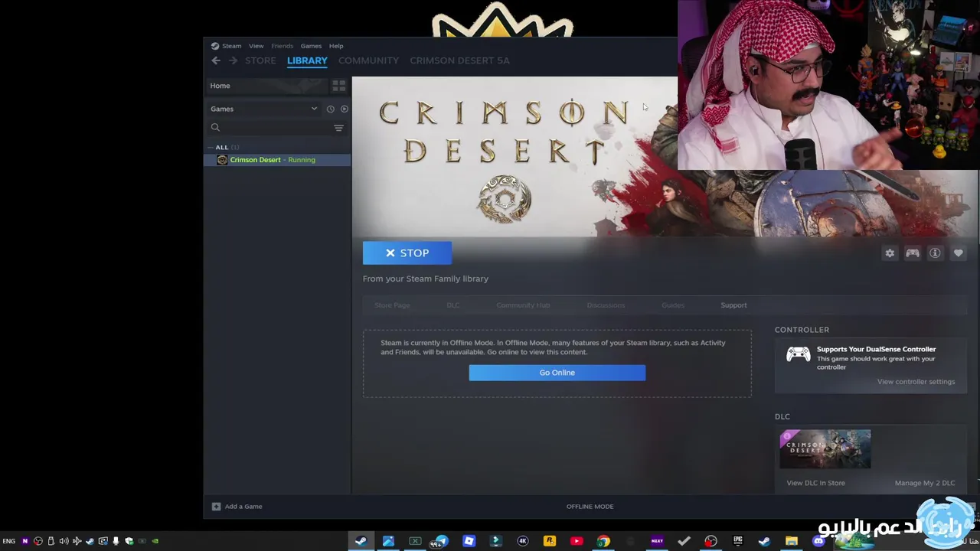Open library advanced filter options icon
The image size is (980, 551).
coord(338,128)
